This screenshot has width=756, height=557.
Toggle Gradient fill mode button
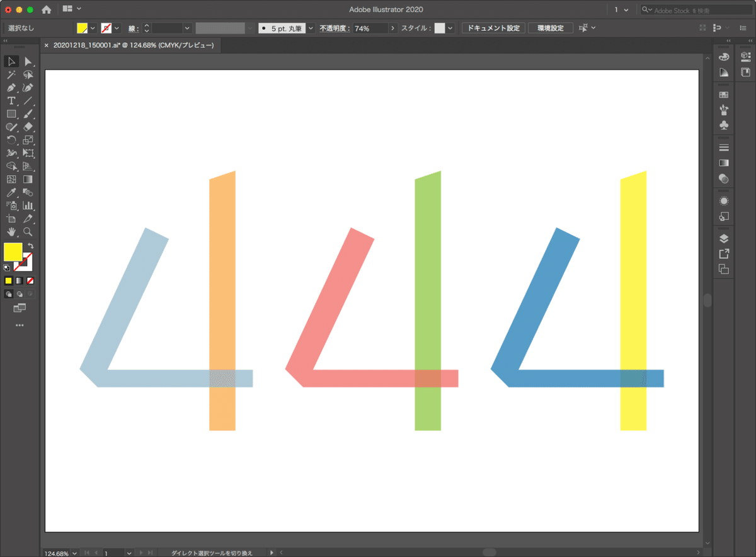(x=20, y=280)
